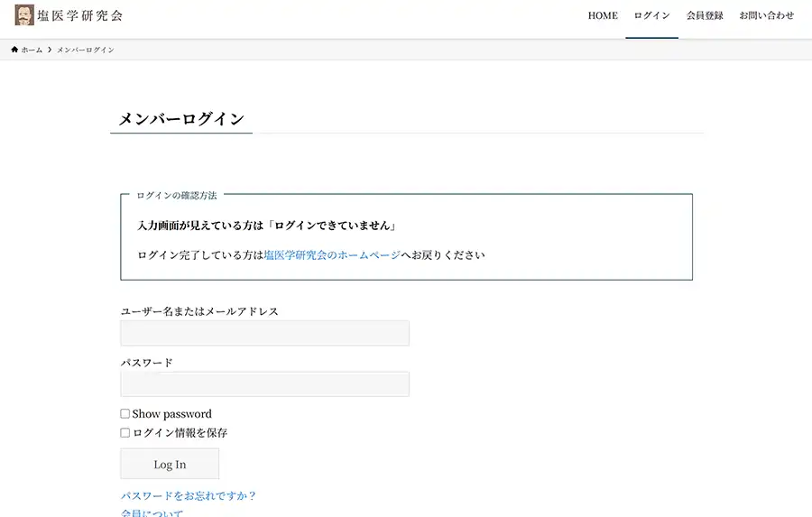Click the chevron separator in the breadcrumb
The height and width of the screenshot is (517, 812).
coord(50,50)
